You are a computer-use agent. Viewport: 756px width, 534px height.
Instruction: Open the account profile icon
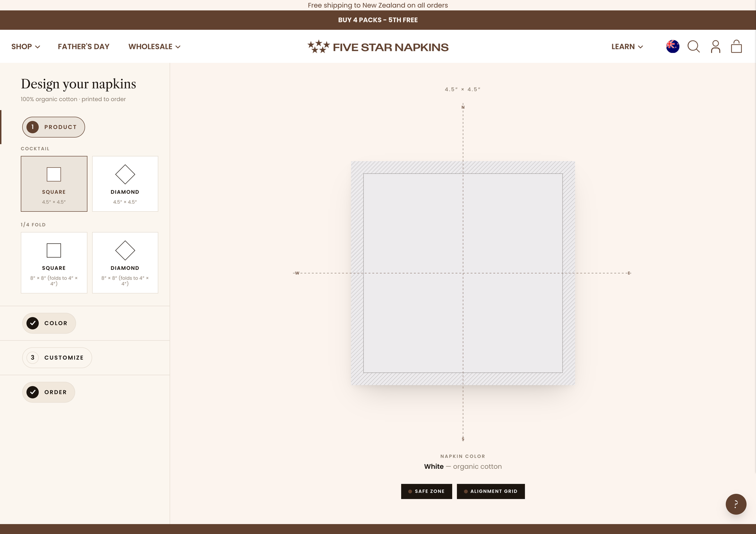coord(715,46)
